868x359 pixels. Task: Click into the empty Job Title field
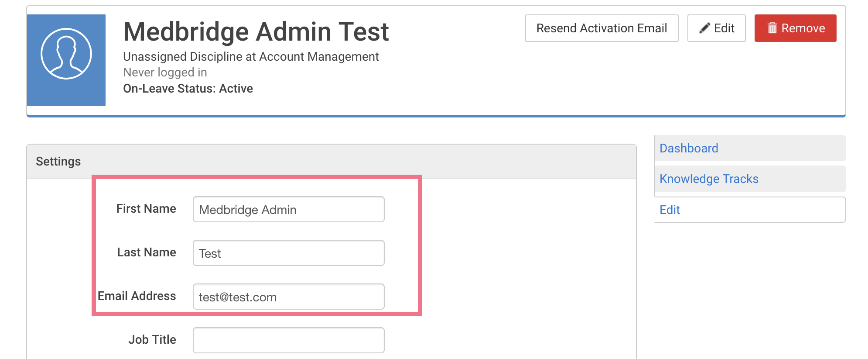click(288, 340)
